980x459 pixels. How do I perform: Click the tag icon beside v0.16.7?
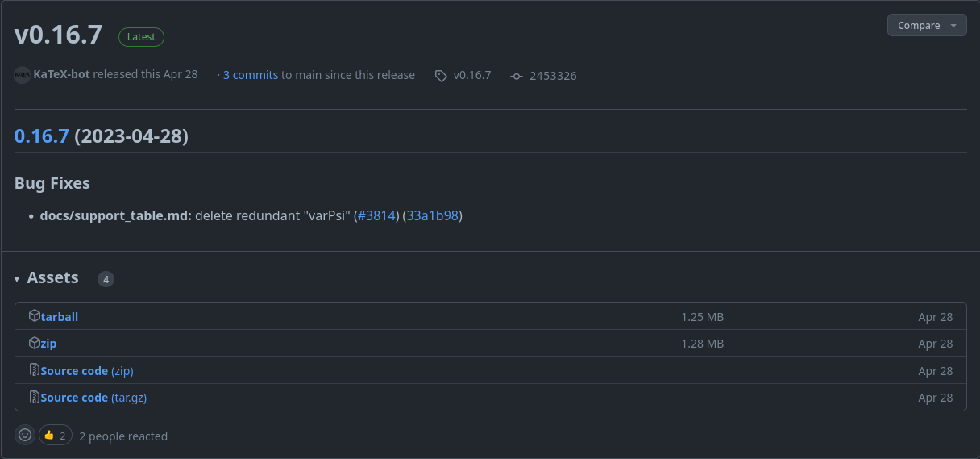point(441,76)
